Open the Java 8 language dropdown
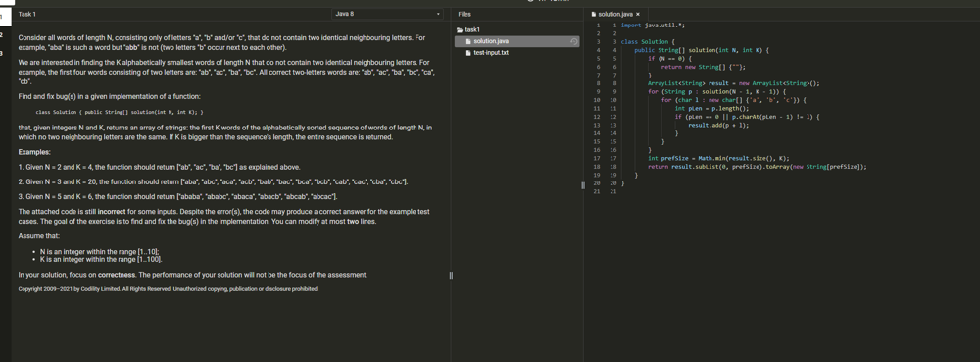980x362 pixels. pyautogui.click(x=387, y=14)
